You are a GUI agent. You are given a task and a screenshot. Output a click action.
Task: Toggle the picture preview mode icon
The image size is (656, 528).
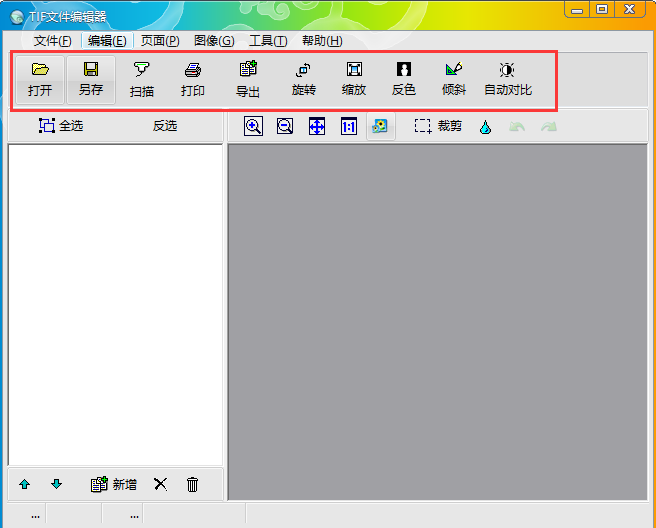380,126
